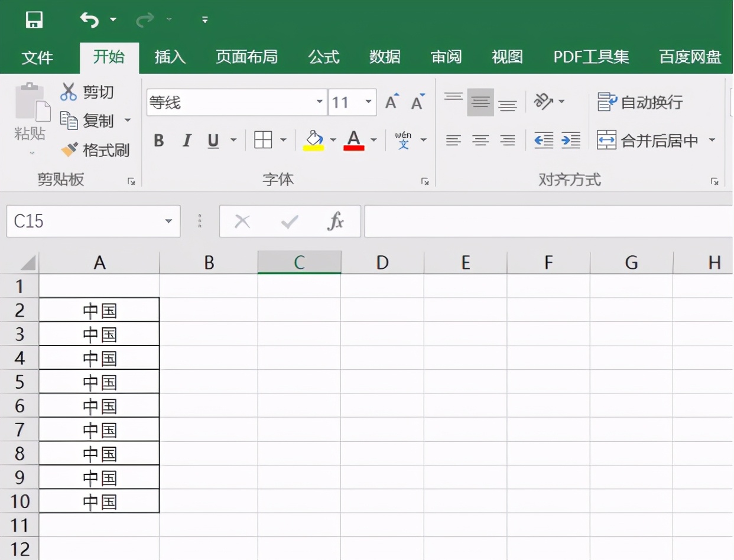
Task: Align text right
Action: [508, 140]
